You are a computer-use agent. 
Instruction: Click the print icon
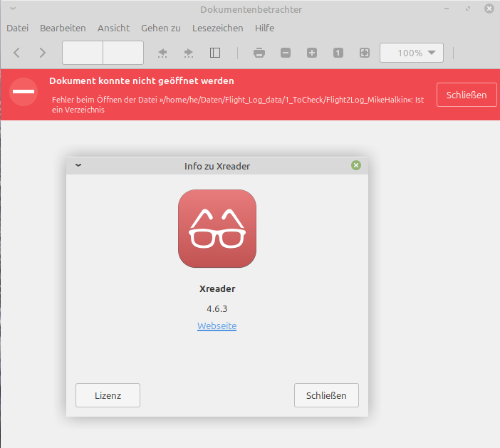click(x=259, y=53)
